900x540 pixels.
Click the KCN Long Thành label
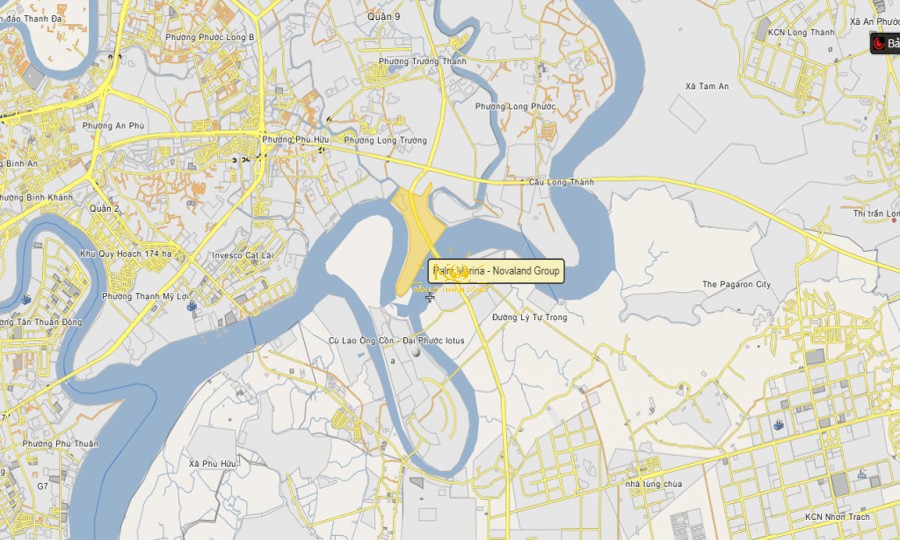[802, 33]
